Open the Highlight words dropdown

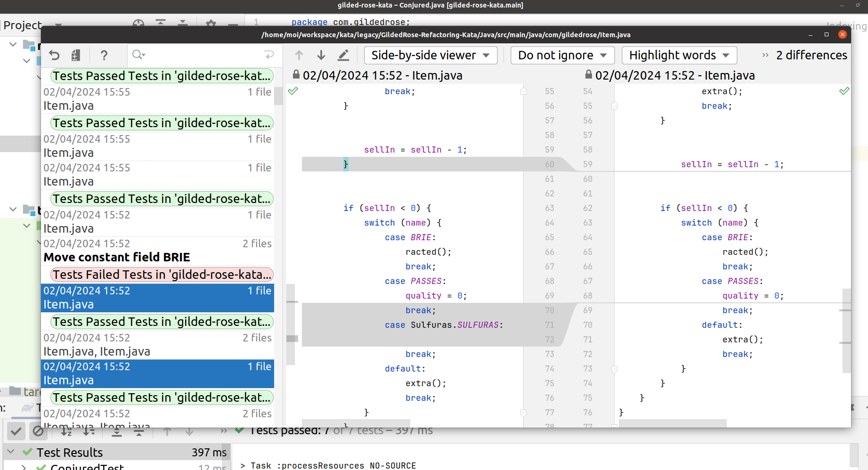pyautogui.click(x=679, y=55)
